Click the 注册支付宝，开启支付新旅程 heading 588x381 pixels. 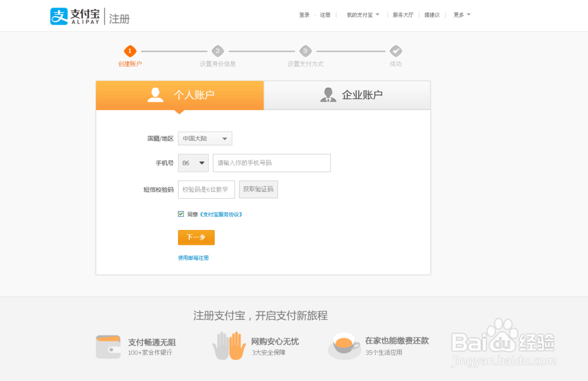260,316
